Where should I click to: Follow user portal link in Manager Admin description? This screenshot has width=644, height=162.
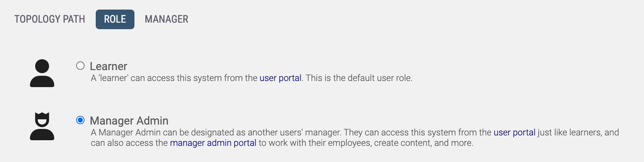[514, 132]
